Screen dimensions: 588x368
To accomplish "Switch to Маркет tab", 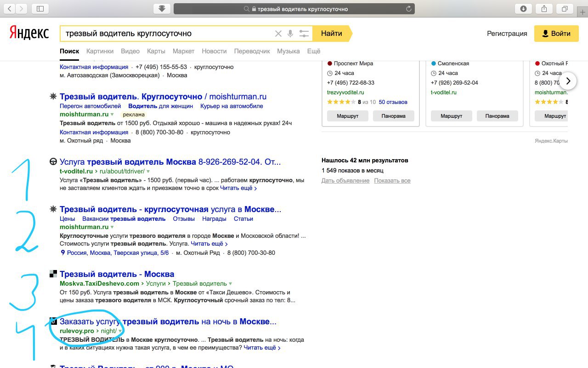I will point(184,51).
